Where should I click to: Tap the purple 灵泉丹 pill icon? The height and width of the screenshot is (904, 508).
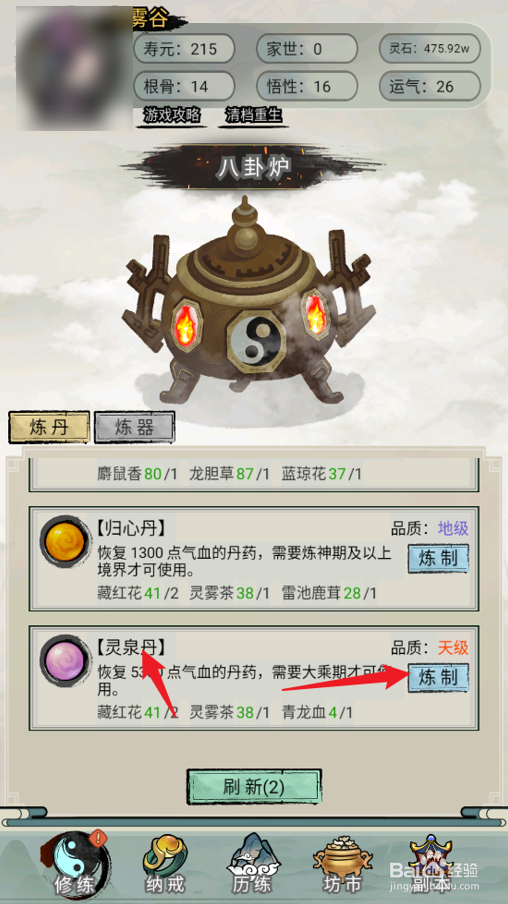point(65,661)
